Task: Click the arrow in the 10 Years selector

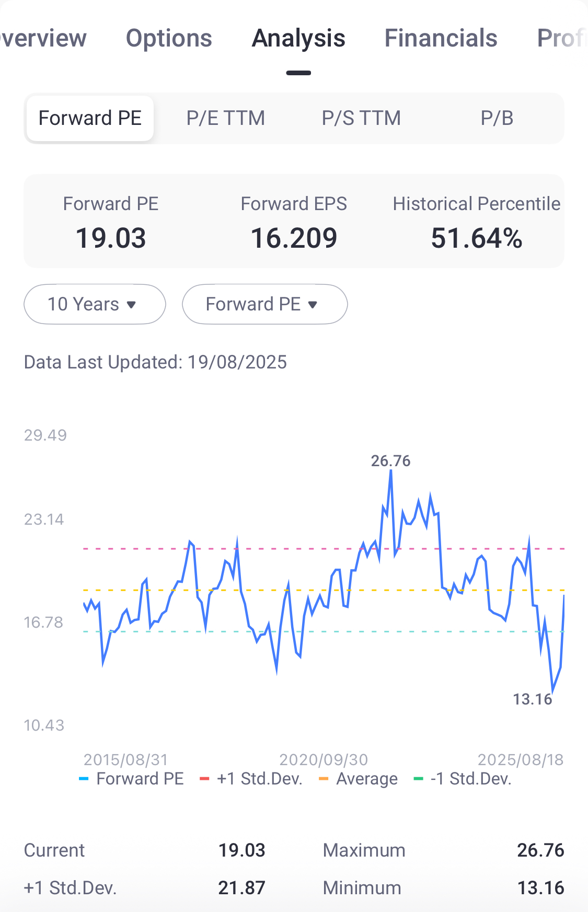Action: point(132,305)
